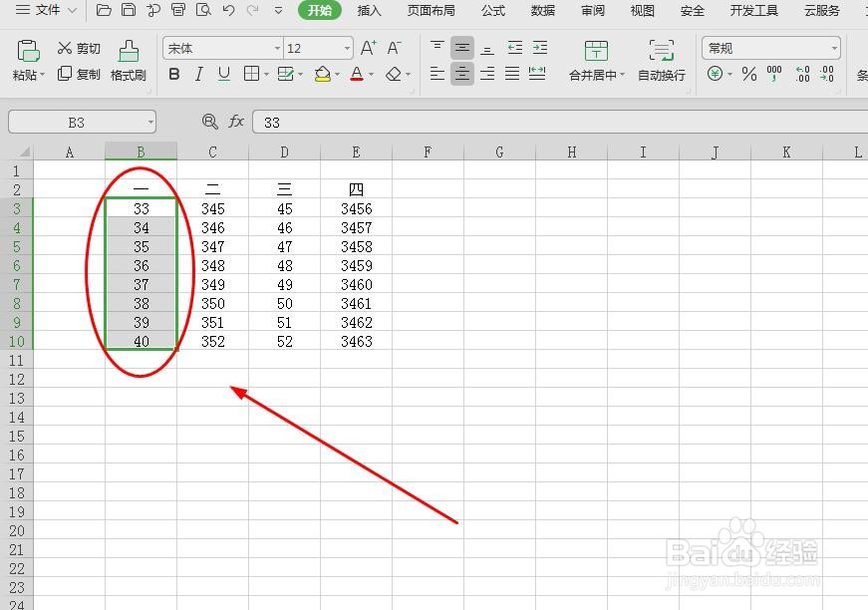Click distributed alignment icon
The height and width of the screenshot is (610, 868).
537,73
